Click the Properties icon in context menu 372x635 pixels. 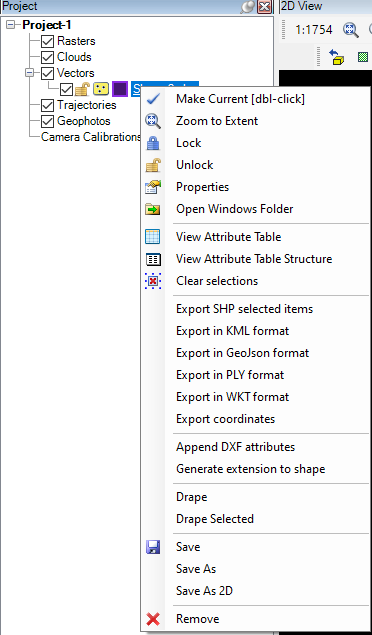click(153, 187)
